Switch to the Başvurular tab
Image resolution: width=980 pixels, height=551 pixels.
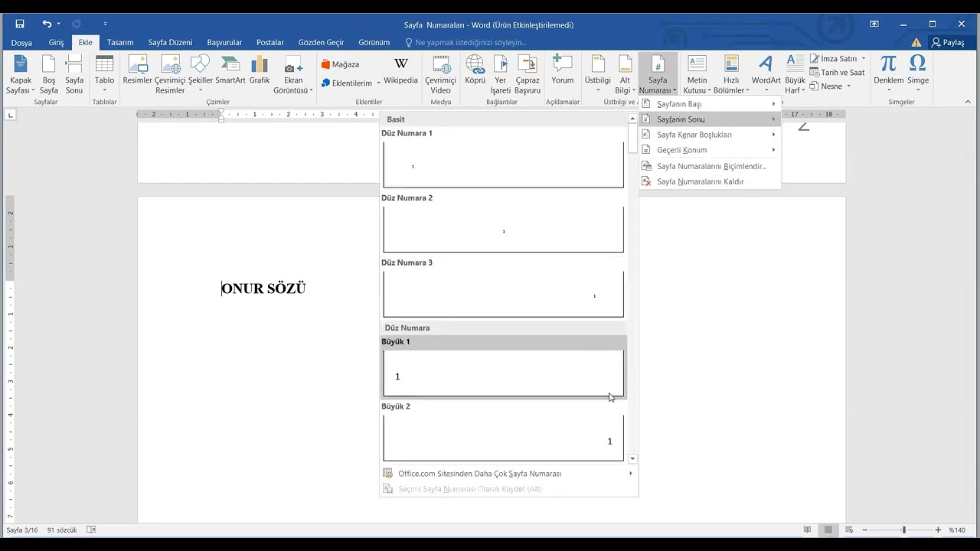pos(224,43)
